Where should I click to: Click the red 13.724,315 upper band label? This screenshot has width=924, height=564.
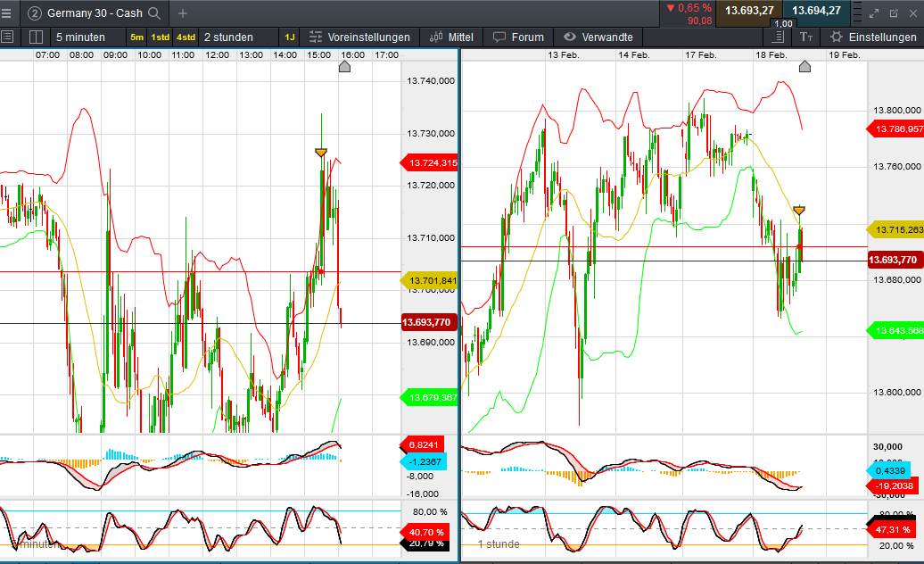(428, 162)
